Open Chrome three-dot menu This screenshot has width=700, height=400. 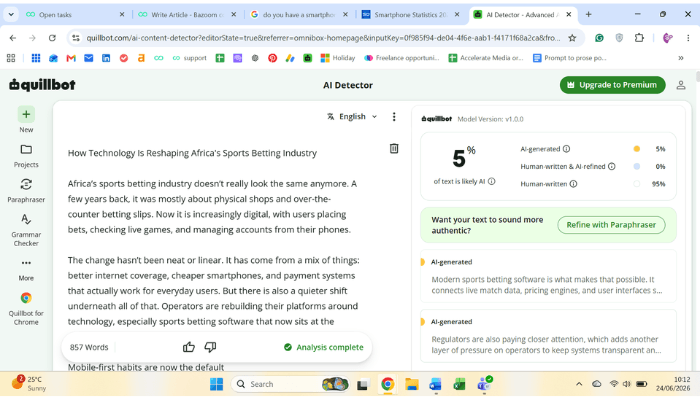pos(688,38)
